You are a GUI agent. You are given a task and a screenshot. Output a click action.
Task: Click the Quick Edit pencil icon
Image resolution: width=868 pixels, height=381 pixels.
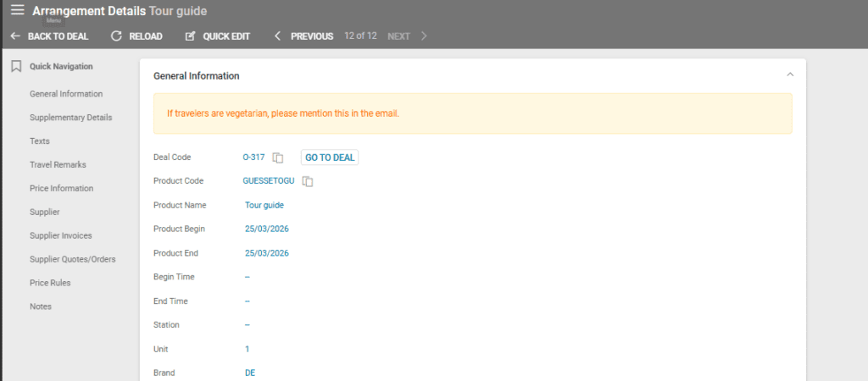tap(190, 36)
